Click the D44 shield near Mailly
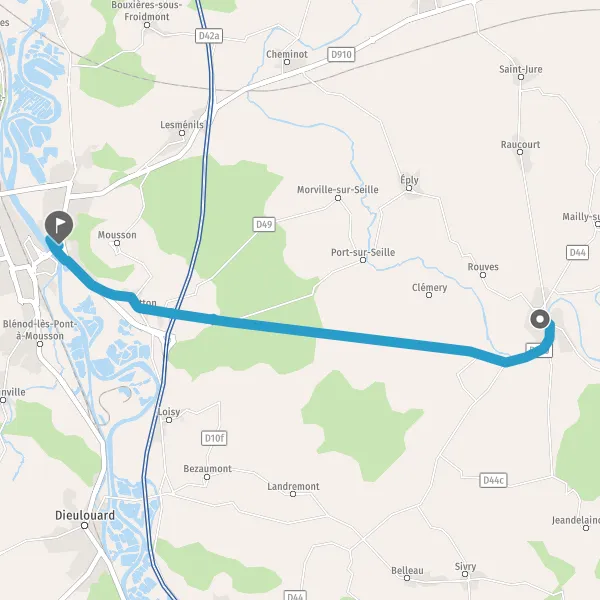600x600 pixels. 577,253
